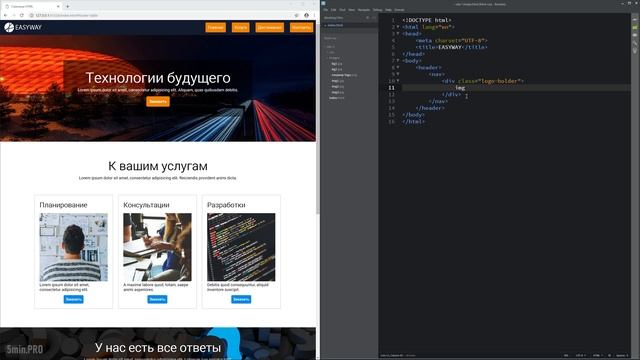
Task: Open the project name dropdown in sidebar
Action: click(330, 38)
